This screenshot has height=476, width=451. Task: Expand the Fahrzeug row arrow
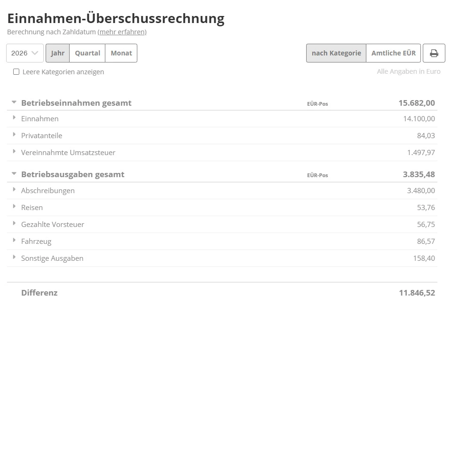pos(15,241)
